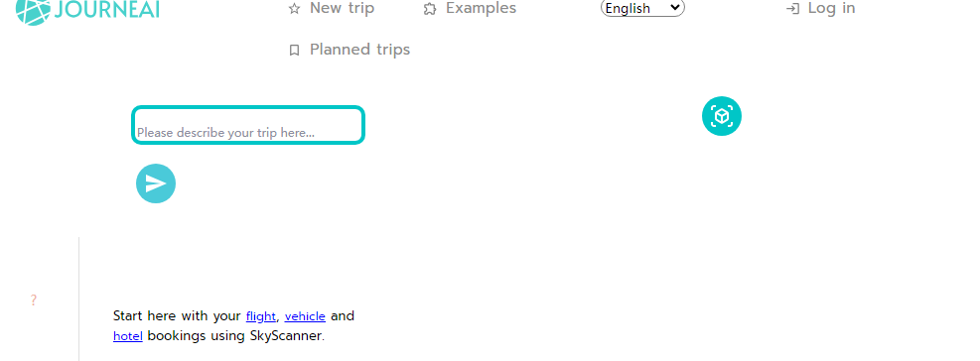Click the arrow on the language selector
The image size is (980, 361).
pyautogui.click(x=674, y=8)
